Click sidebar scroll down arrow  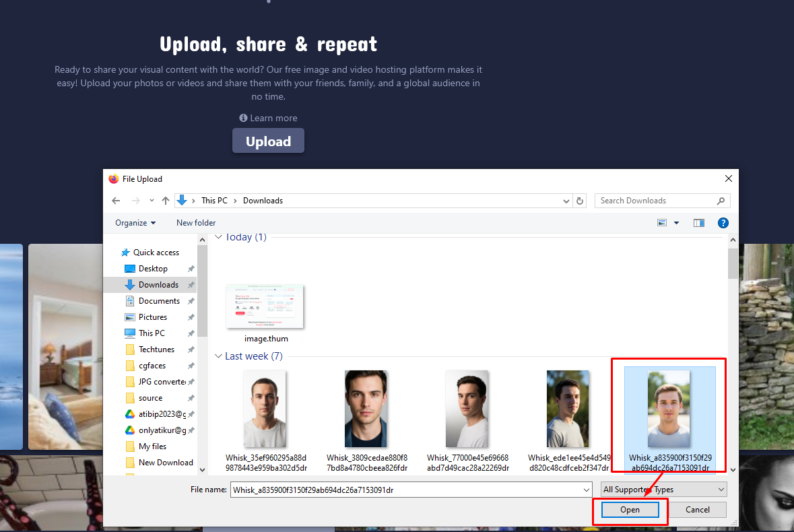click(202, 470)
